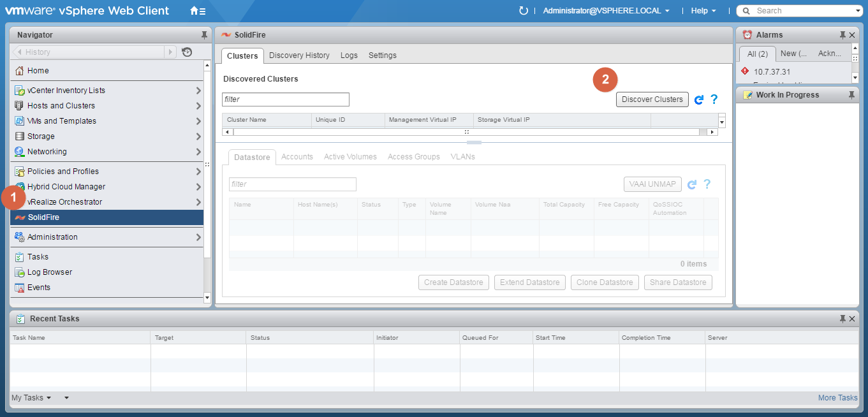Click the vCenter Inventory Lists icon
868x417 pixels.
point(19,91)
